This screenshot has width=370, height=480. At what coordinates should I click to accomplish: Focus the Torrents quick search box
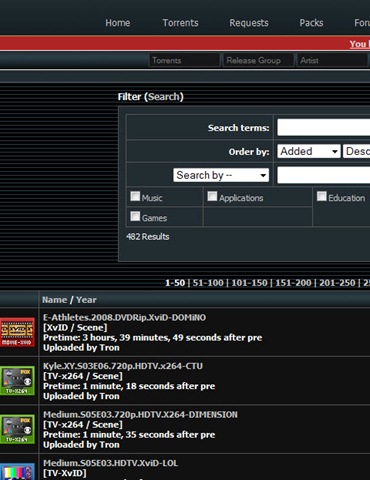[184, 60]
